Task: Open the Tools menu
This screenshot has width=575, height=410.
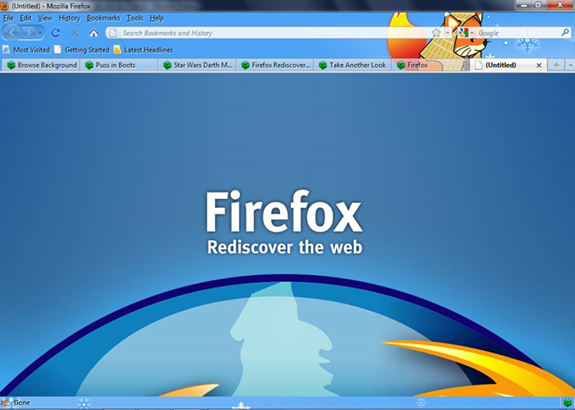Action: (x=135, y=18)
